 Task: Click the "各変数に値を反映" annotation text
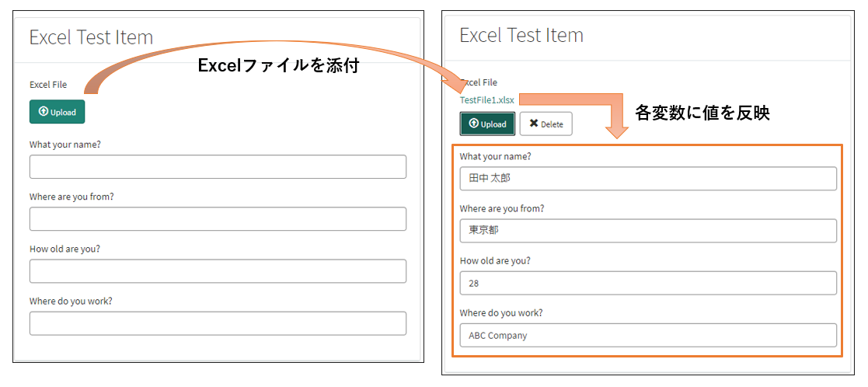click(702, 113)
